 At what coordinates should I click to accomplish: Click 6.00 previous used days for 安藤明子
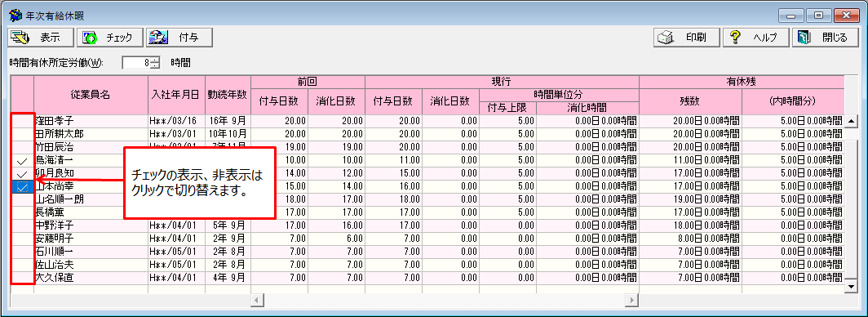tap(336, 239)
